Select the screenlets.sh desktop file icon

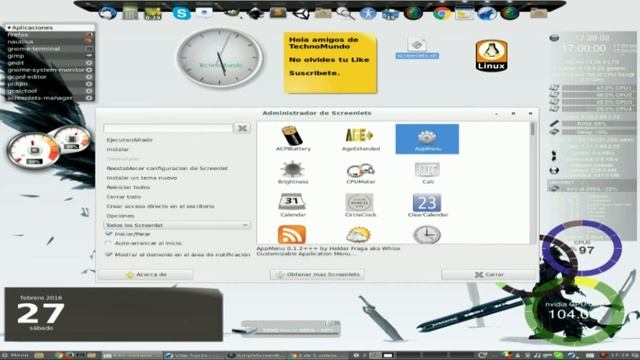coord(417,48)
